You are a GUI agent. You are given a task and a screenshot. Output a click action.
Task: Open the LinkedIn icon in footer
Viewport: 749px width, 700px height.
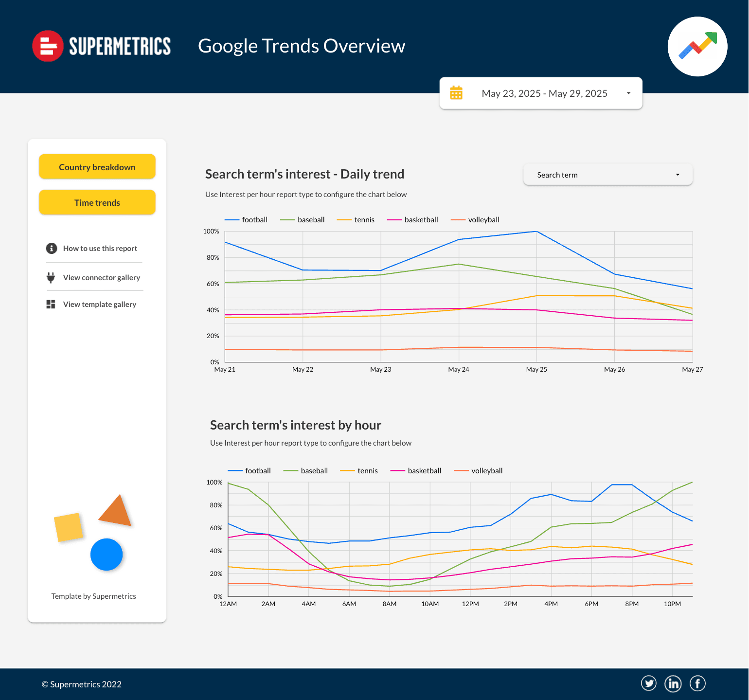click(x=673, y=683)
